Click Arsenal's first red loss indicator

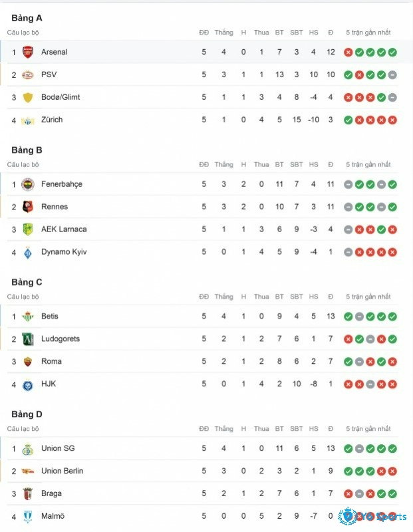coord(348,53)
